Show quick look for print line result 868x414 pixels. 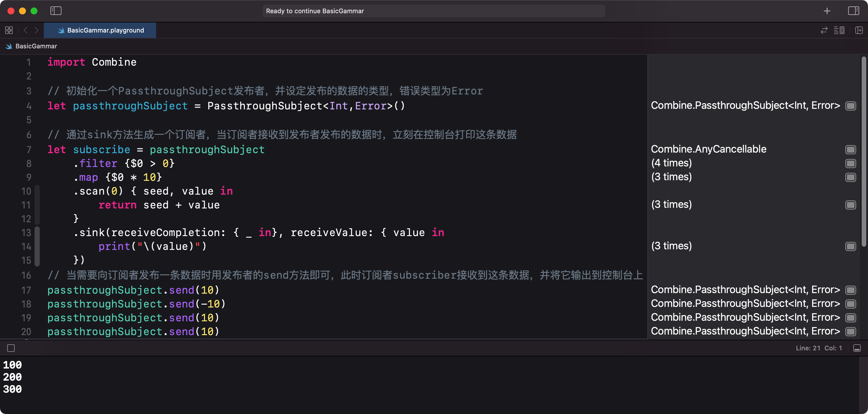(850, 246)
